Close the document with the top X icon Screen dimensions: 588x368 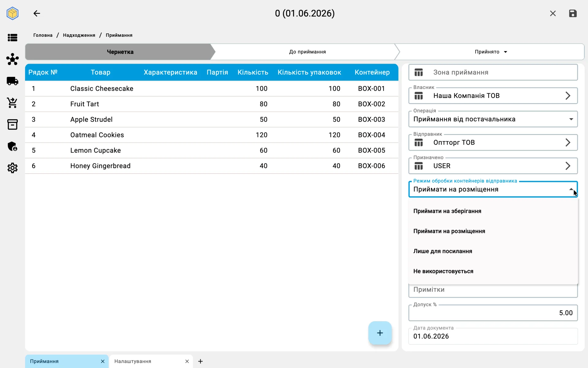(553, 13)
